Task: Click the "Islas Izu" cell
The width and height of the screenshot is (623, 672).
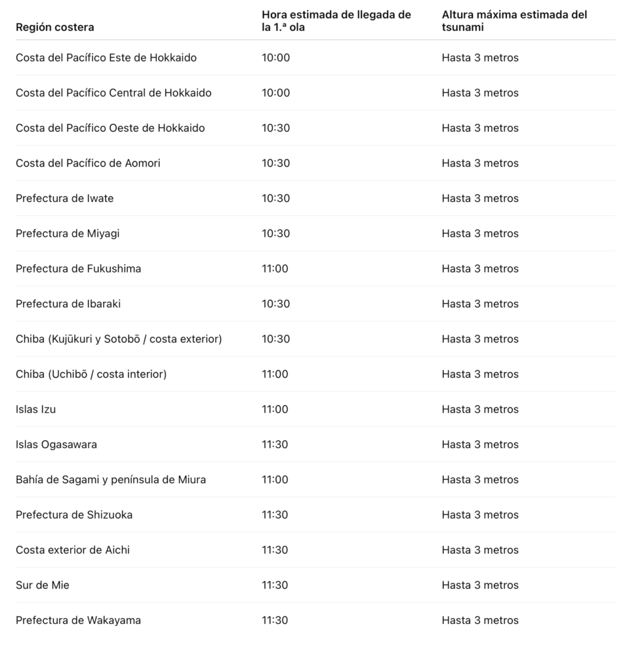Action: point(36,409)
